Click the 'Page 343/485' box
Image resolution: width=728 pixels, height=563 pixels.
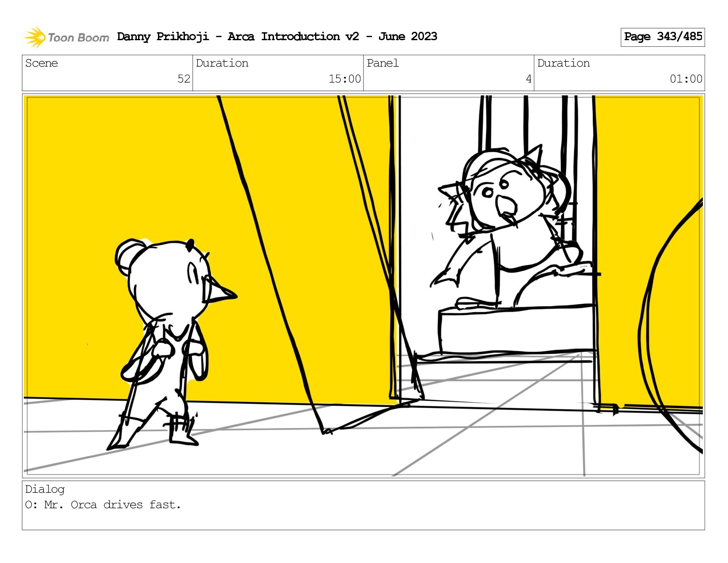tap(662, 37)
